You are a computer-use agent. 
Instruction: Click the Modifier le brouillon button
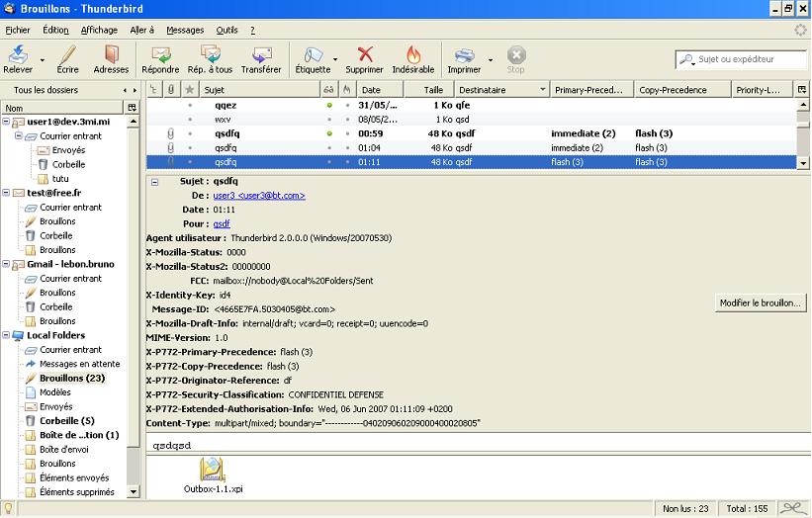coord(761,302)
